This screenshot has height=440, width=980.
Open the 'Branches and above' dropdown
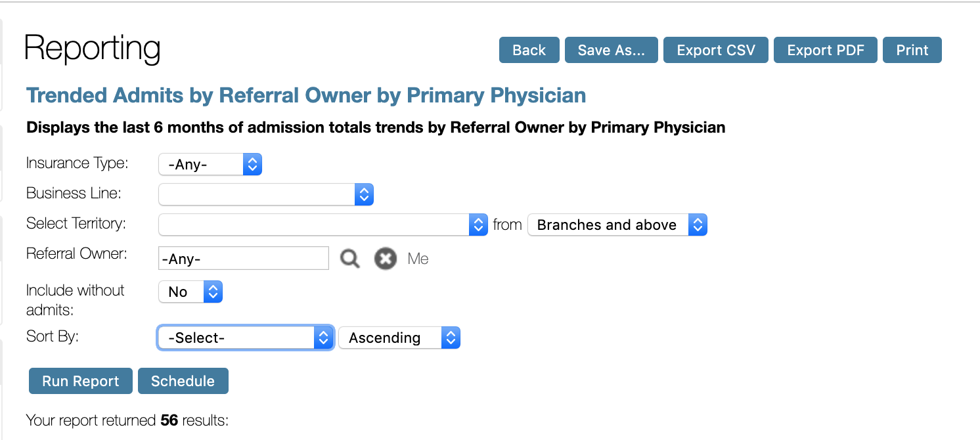click(x=617, y=225)
